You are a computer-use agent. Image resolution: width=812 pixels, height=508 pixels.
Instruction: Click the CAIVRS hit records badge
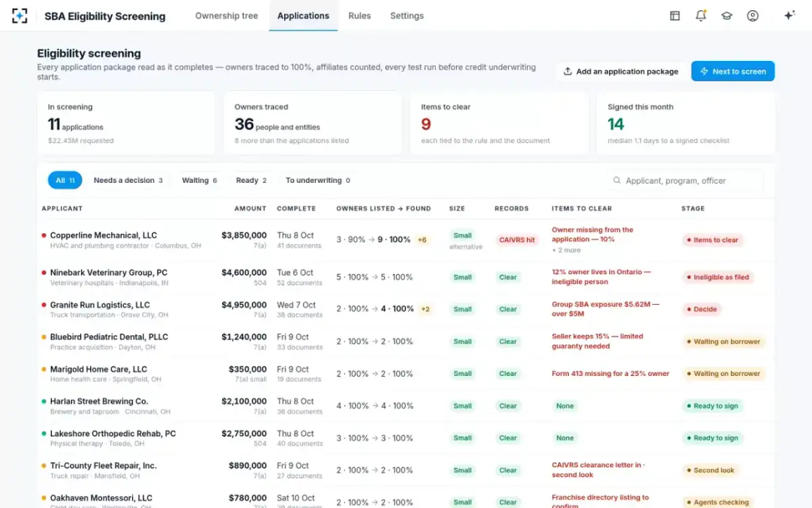point(517,240)
